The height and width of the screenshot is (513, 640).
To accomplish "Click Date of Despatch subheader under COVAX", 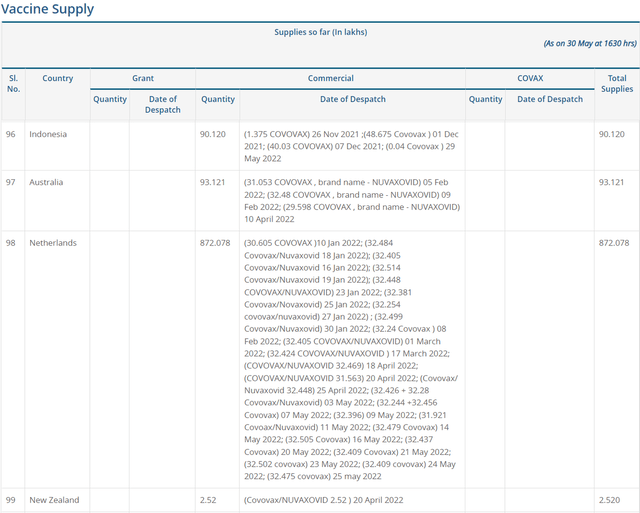I will (x=550, y=99).
